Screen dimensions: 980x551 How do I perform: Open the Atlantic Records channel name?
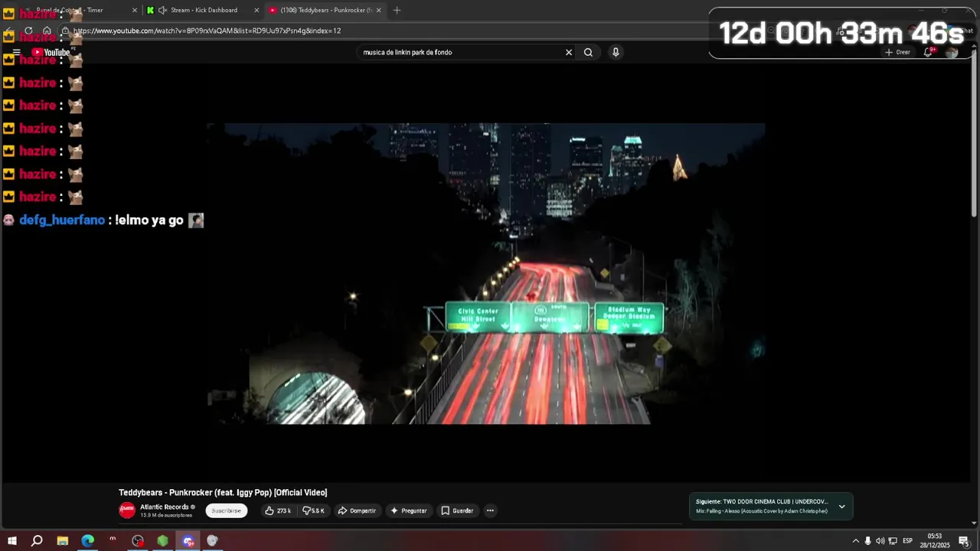coord(164,507)
